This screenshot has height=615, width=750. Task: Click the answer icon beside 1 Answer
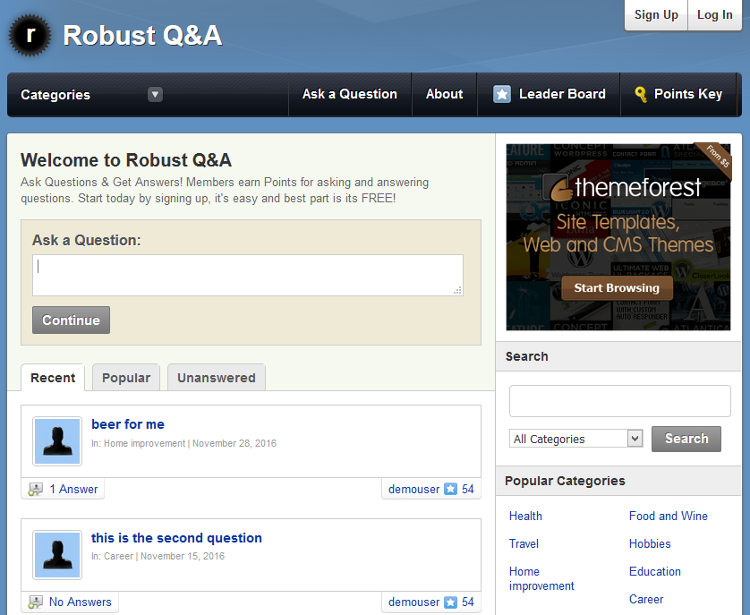(35, 489)
